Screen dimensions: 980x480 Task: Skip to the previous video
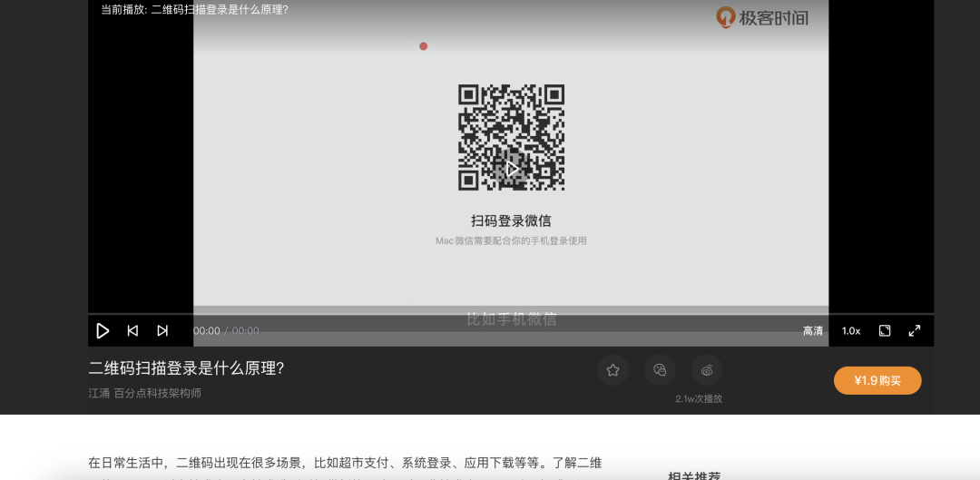tap(132, 331)
